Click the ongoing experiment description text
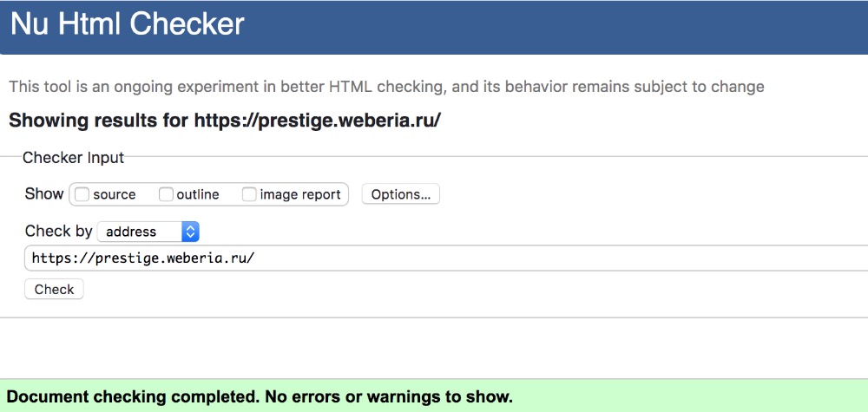Screen dimensions: 868x412 click(386, 87)
